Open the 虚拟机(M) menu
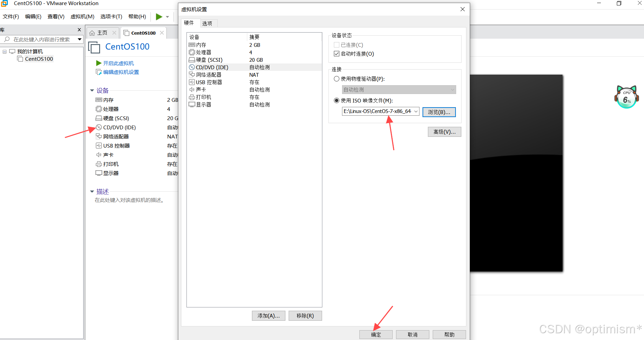Viewport: 644px width, 340px height. [x=83, y=17]
